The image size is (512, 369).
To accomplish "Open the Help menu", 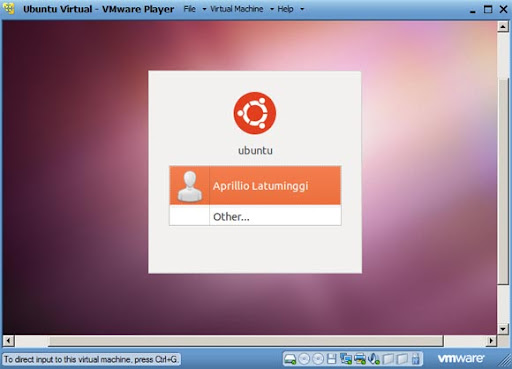I will [285, 9].
